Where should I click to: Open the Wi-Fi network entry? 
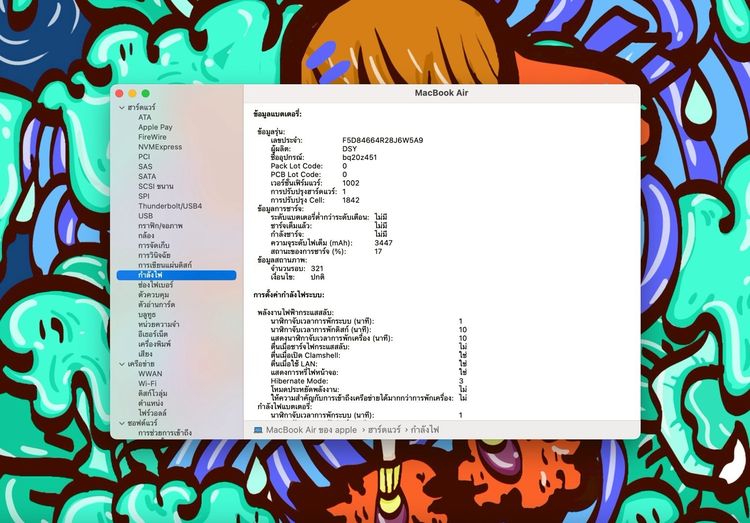147,383
